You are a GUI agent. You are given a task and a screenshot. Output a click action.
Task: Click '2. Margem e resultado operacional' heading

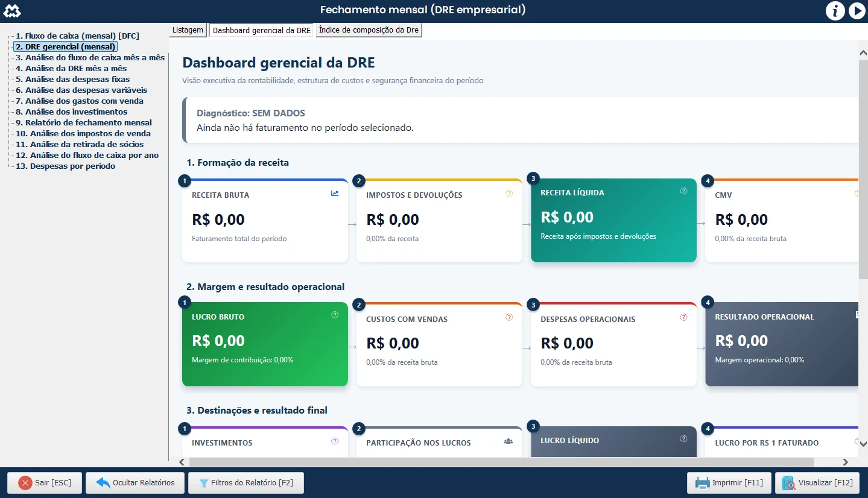pos(265,287)
